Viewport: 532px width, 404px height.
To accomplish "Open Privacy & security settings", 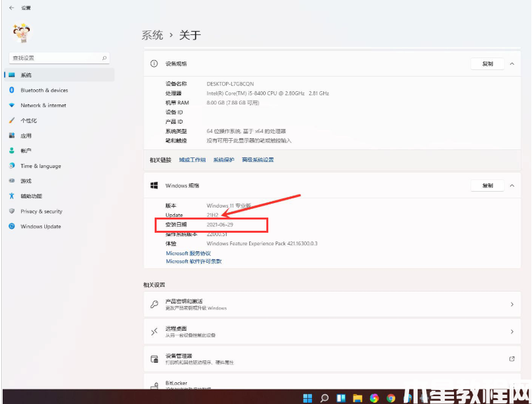I will 59,211.
